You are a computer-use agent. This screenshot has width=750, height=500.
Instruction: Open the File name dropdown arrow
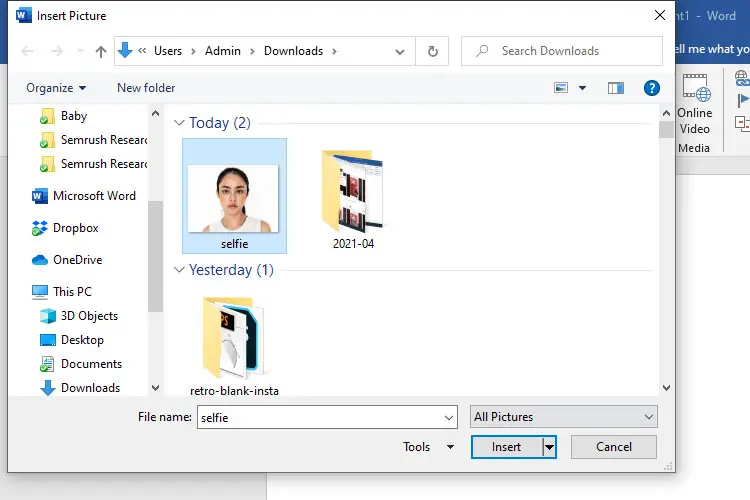(x=449, y=418)
